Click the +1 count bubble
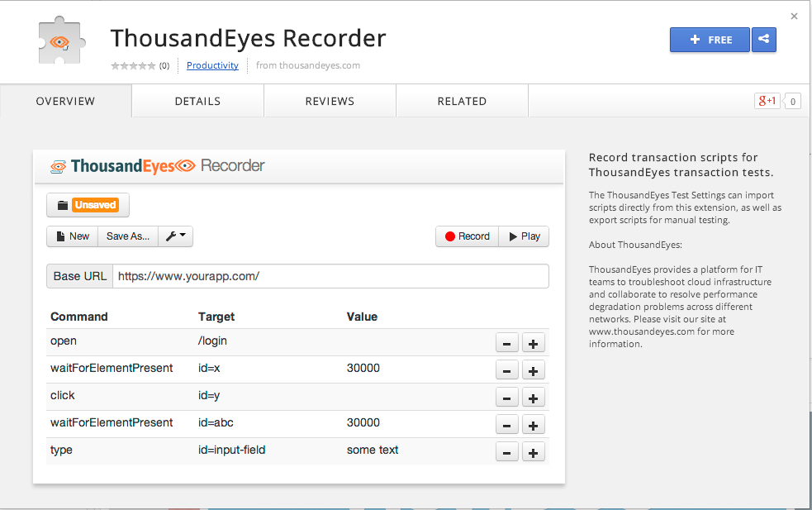Viewport: 812px width, 510px height. (792, 101)
